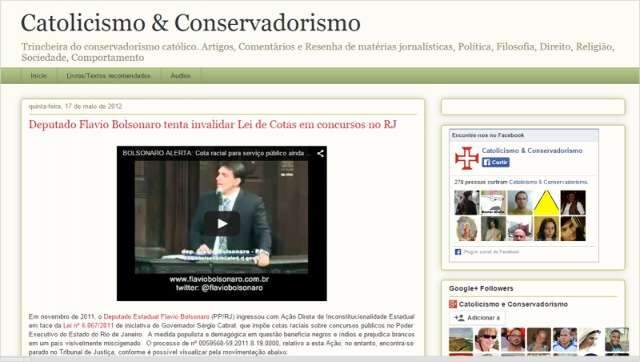Click the blog title Catolicismo & Conservadorismo
The height and width of the screenshot is (362, 640).
[191, 23]
